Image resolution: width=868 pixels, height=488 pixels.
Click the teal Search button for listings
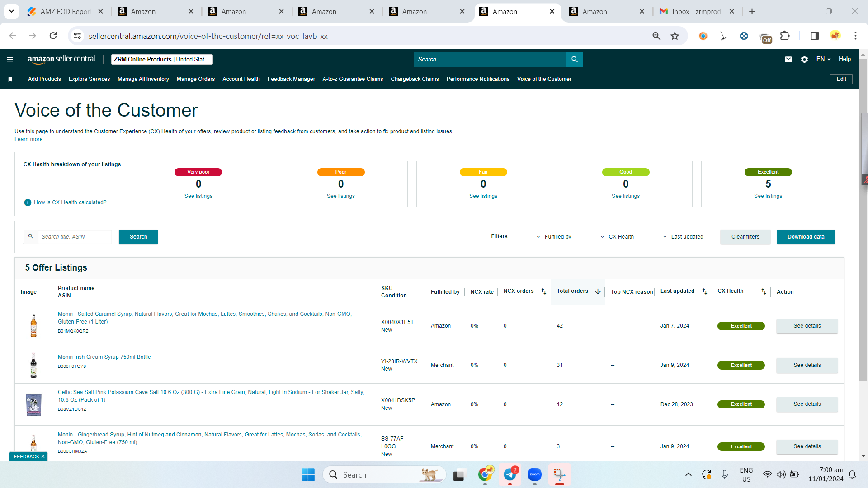138,237
